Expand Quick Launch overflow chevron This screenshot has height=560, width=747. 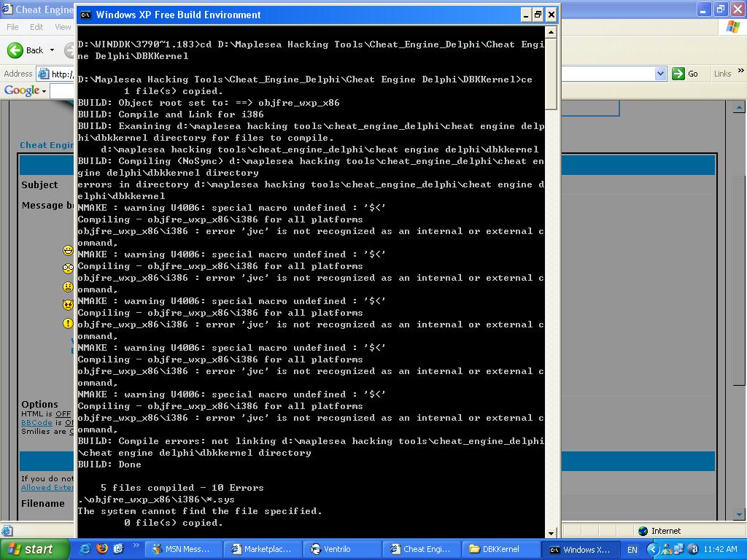coord(135,545)
